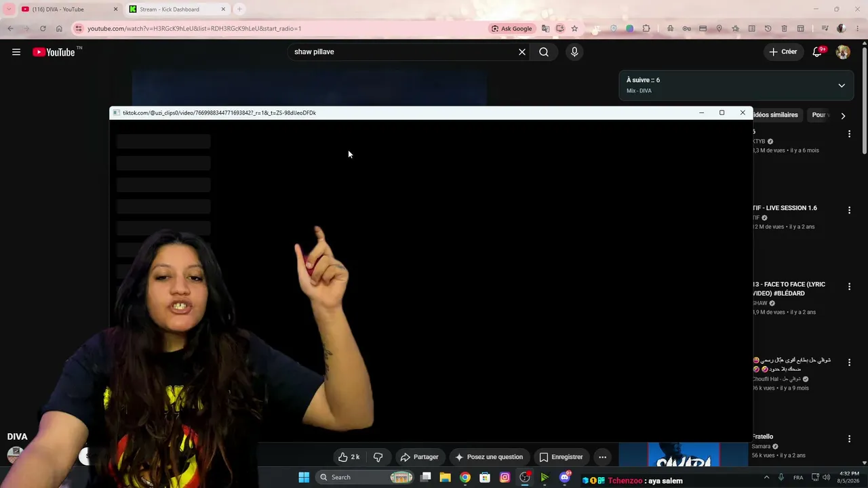This screenshot has width=868, height=488.
Task: Minimize the TikTok popup window
Action: [x=702, y=113]
